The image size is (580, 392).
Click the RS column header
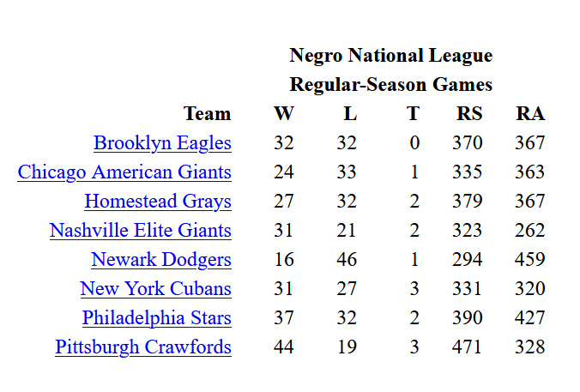tap(469, 113)
